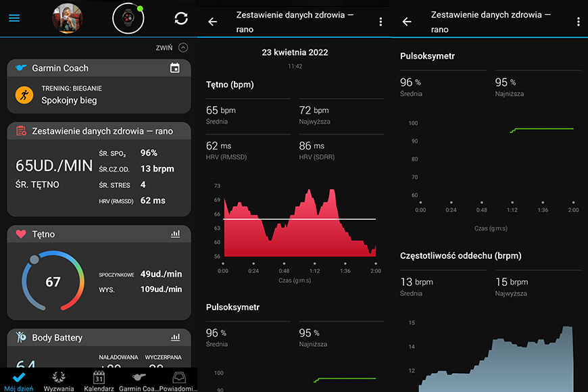Open the hamburger menu
Screen dimensions: 588x392
point(14,18)
